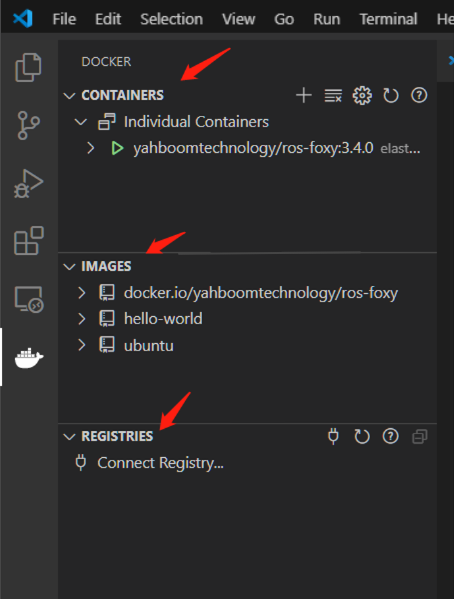This screenshot has width=454, height=599.
Task: Collapse the Individual Containers group
Action: (81, 122)
